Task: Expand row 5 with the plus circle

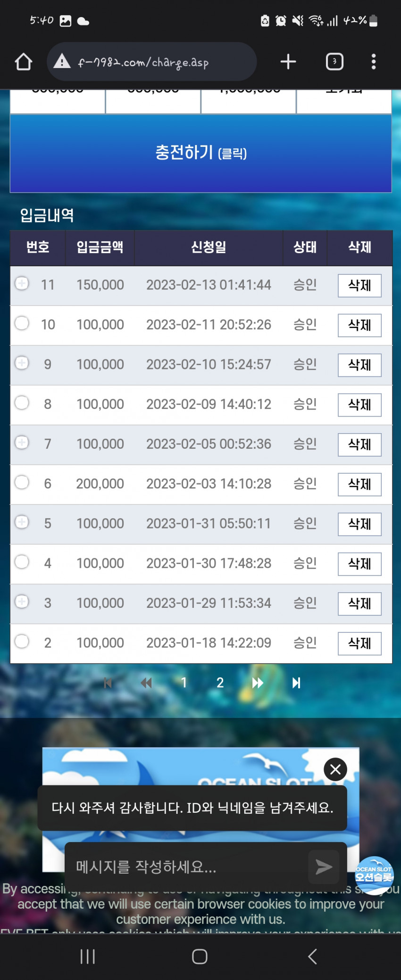Action: tap(22, 522)
